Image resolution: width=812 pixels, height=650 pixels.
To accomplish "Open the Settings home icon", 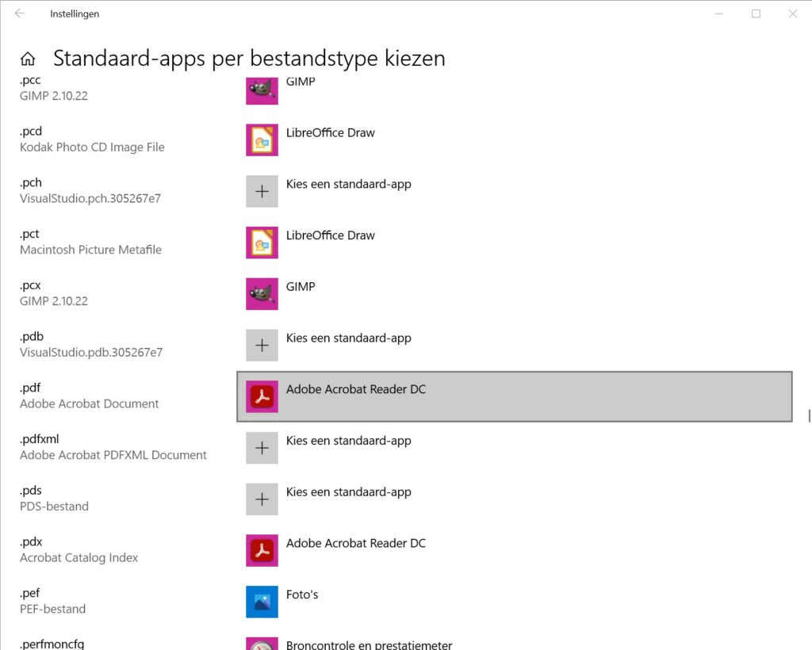I will click(x=28, y=59).
